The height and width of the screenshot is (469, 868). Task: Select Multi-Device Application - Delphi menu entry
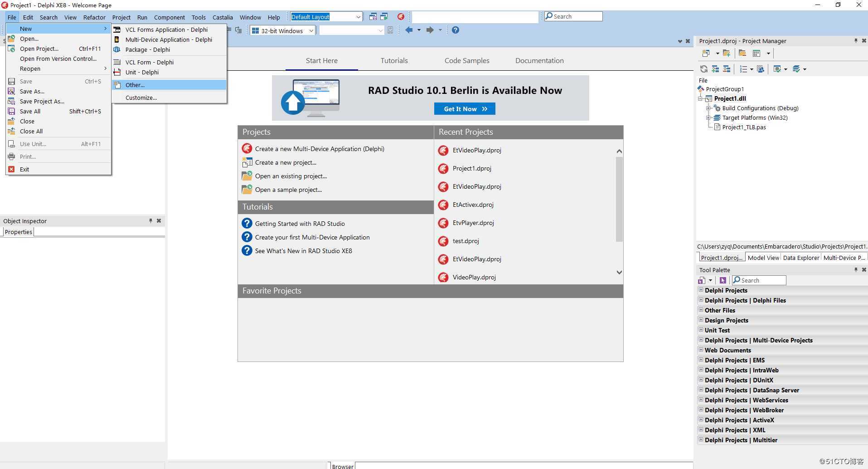tap(169, 39)
